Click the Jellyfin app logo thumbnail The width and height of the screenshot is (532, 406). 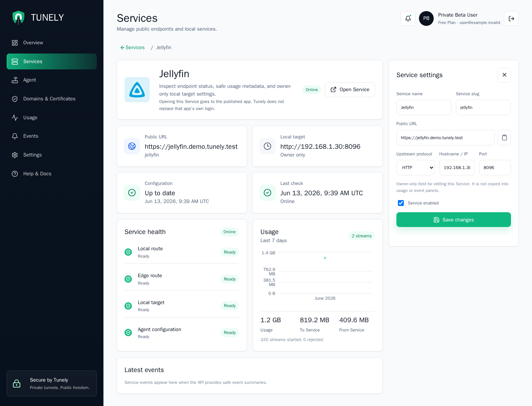[x=137, y=90]
